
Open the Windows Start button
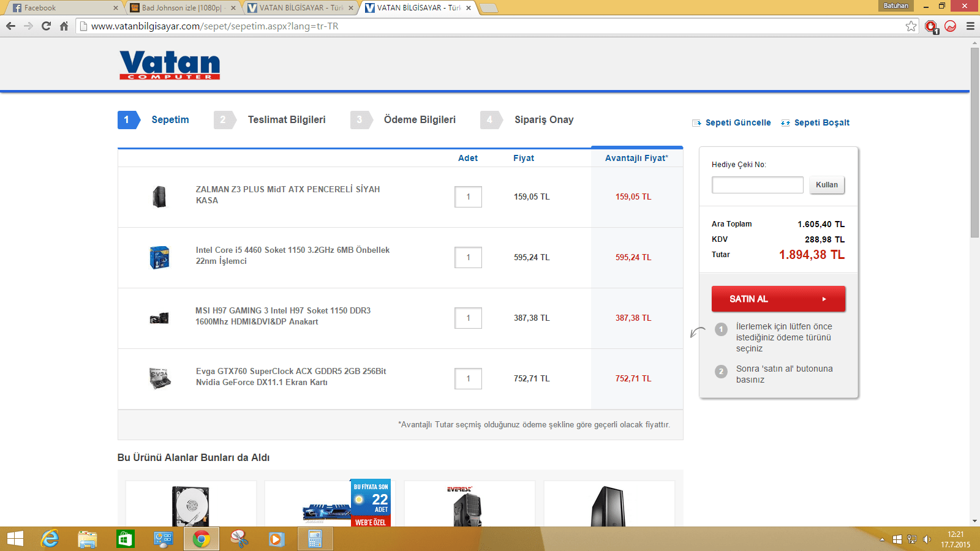coord(15,539)
